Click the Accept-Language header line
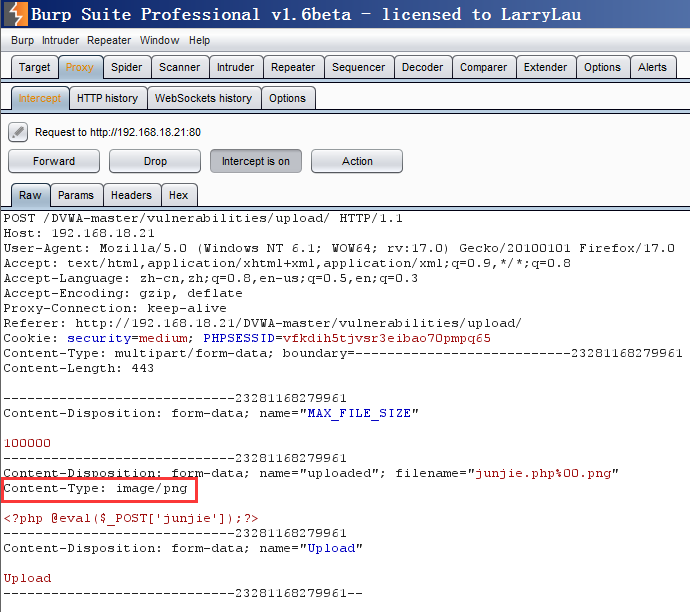 click(x=211, y=278)
